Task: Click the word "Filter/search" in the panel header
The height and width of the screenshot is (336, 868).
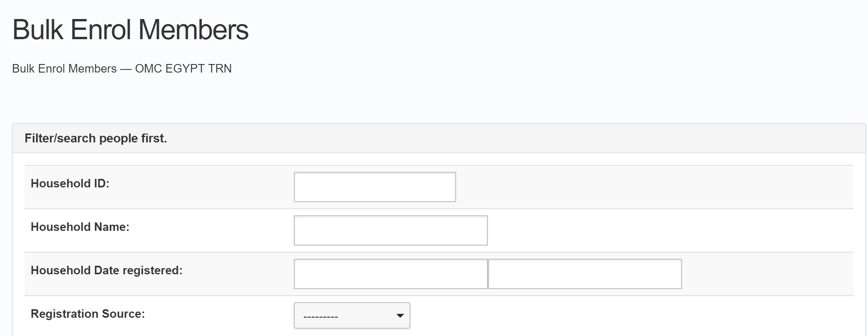Action: click(x=60, y=139)
